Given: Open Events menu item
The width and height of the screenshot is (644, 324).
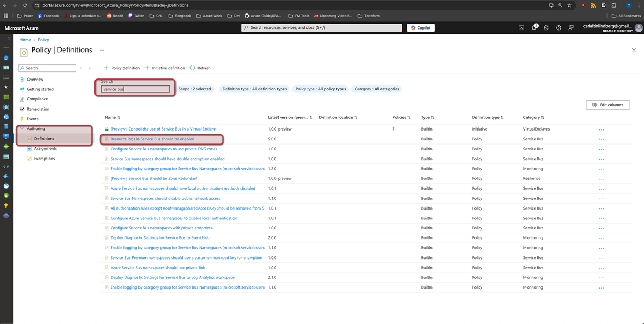Looking at the screenshot, I should pyautogui.click(x=32, y=119).
